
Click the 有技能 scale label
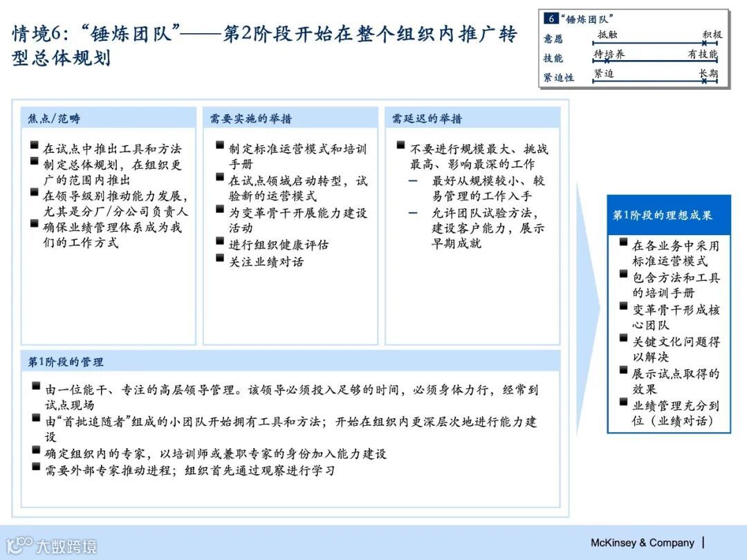click(x=702, y=54)
